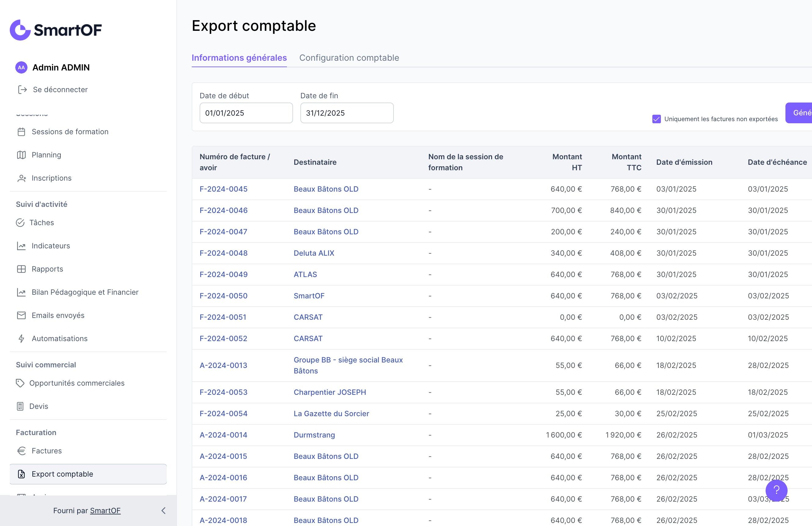812x526 pixels.
Task: Open Planning via its map icon
Action: pos(21,155)
